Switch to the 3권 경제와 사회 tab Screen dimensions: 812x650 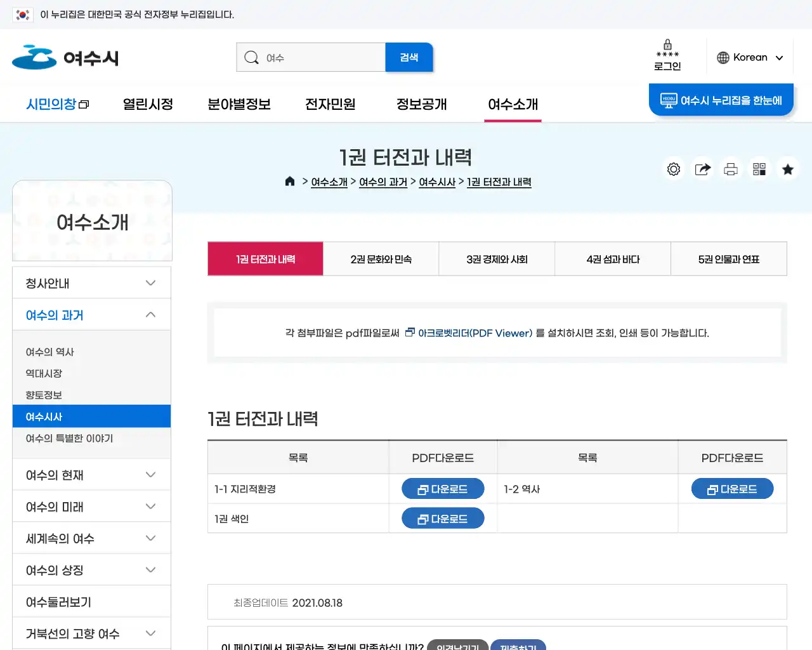coord(497,259)
